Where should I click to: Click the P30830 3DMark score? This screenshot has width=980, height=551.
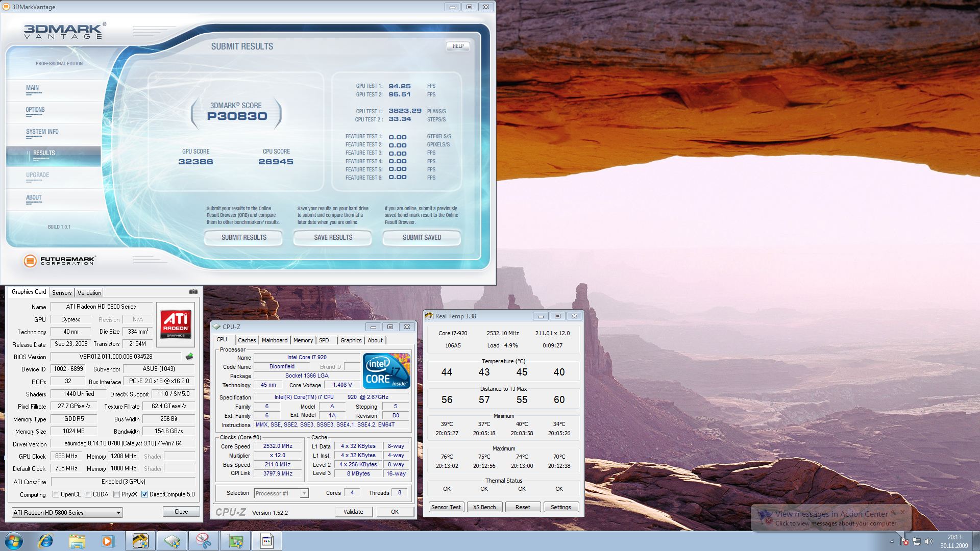[x=237, y=116]
